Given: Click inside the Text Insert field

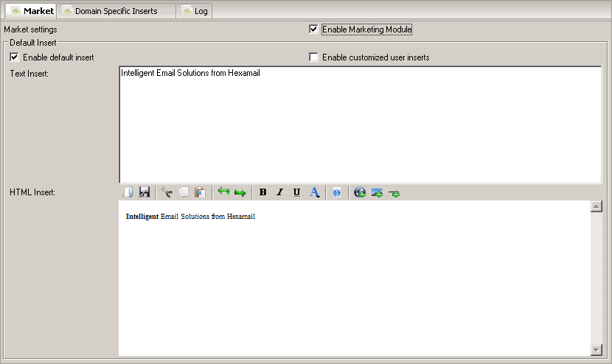Looking at the screenshot, I should pos(360,125).
